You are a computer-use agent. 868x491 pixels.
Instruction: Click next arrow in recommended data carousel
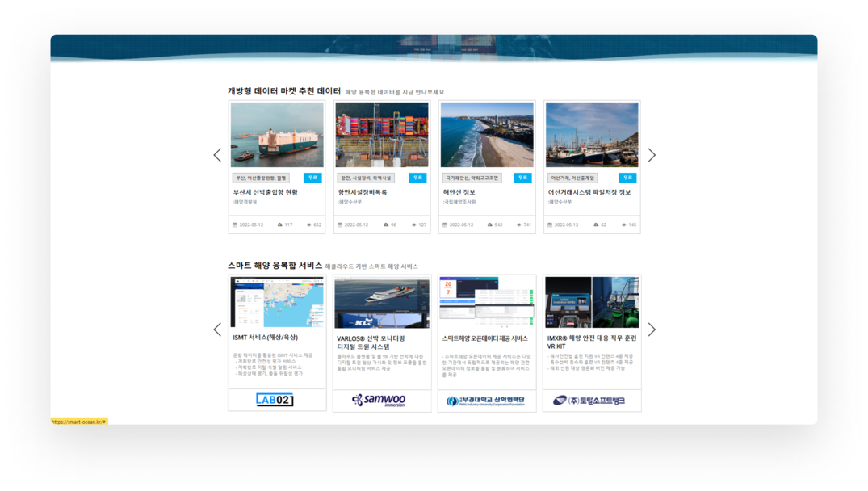(x=652, y=155)
